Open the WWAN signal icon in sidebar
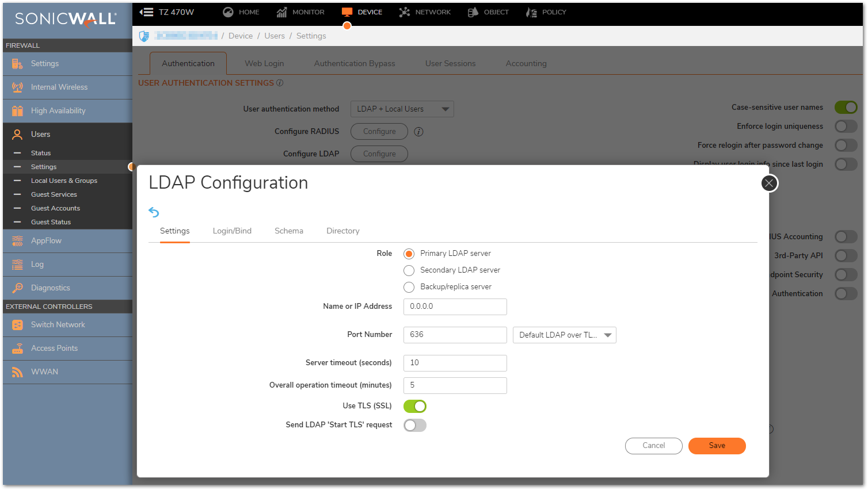 point(18,372)
